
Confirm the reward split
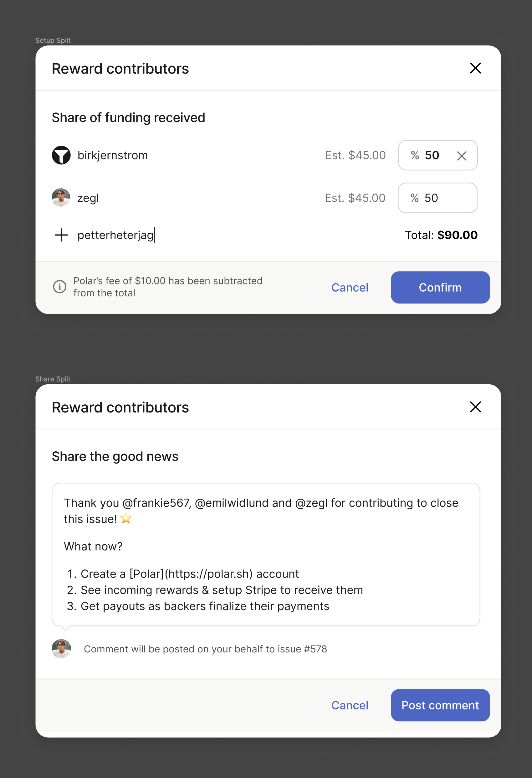coord(440,287)
